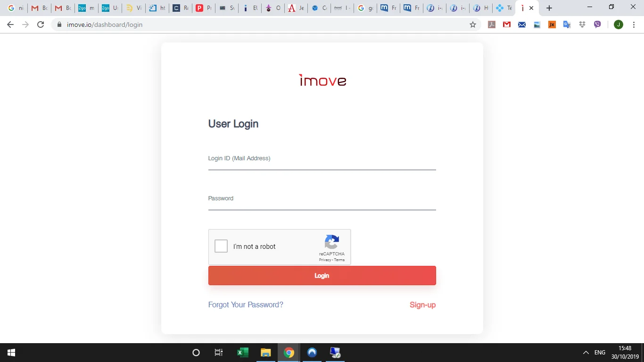Go back with browser back arrow
This screenshot has width=644, height=362.
pyautogui.click(x=10, y=25)
